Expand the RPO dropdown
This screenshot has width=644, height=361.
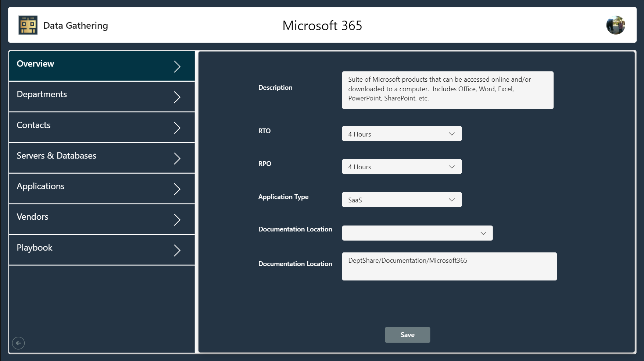click(x=402, y=166)
